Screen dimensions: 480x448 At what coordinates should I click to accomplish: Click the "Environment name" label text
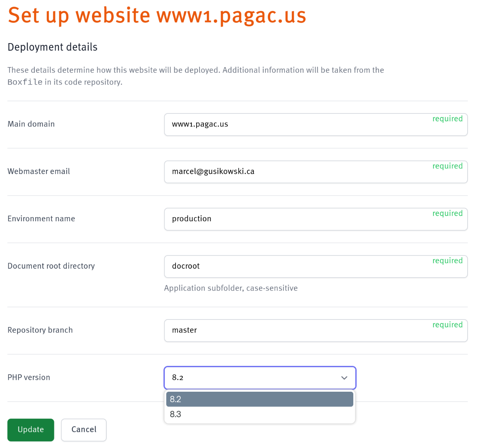pos(41,219)
